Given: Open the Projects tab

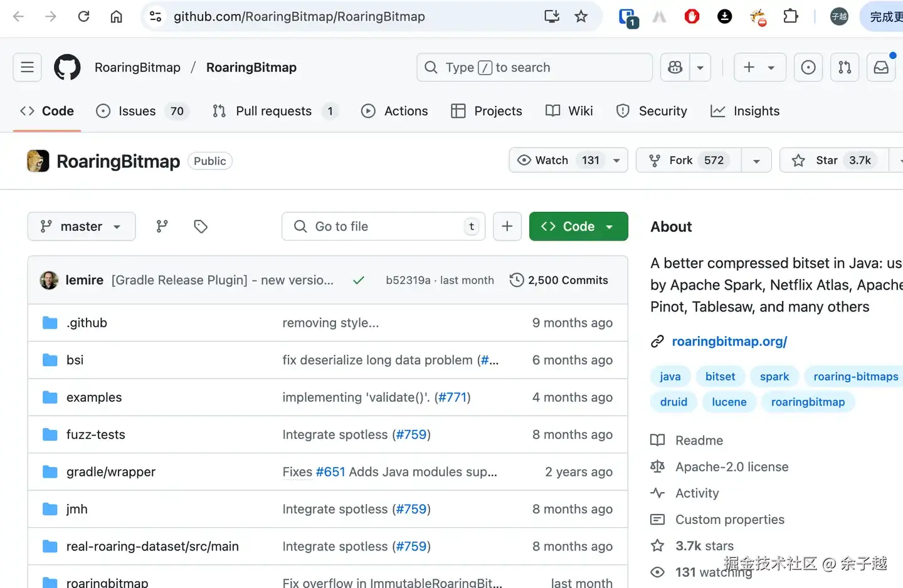Looking at the screenshot, I should point(487,111).
